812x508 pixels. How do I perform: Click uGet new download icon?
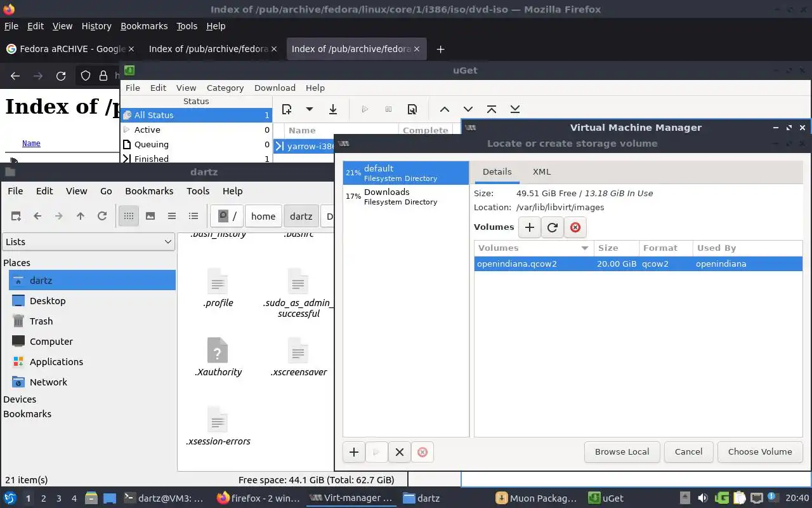(x=287, y=109)
